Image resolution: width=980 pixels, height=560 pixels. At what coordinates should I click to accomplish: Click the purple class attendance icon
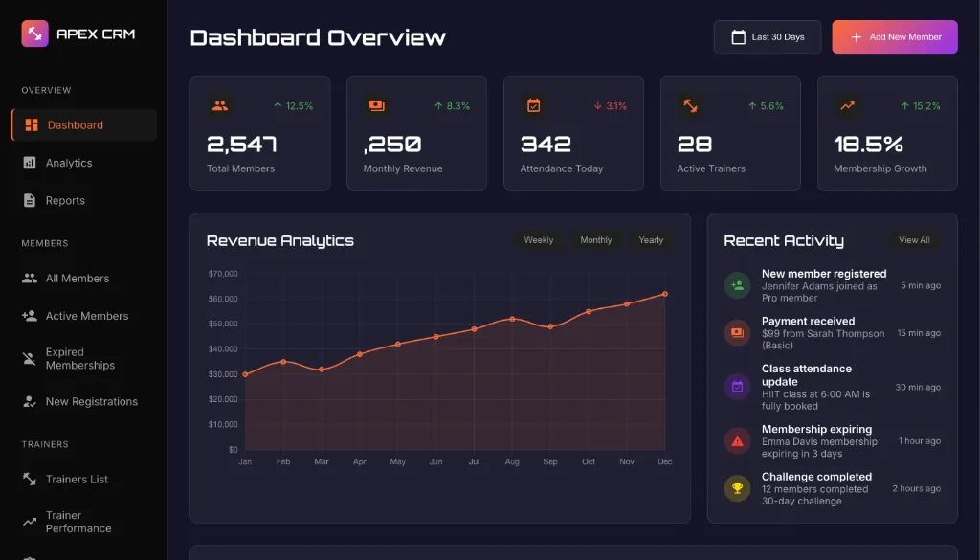(x=737, y=387)
